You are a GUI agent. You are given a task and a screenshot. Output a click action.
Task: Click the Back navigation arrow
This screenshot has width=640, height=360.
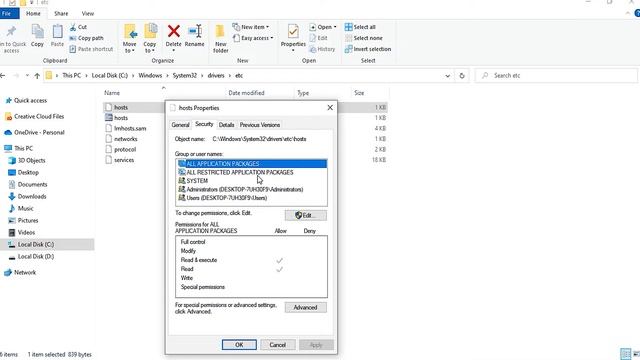(x=3, y=76)
